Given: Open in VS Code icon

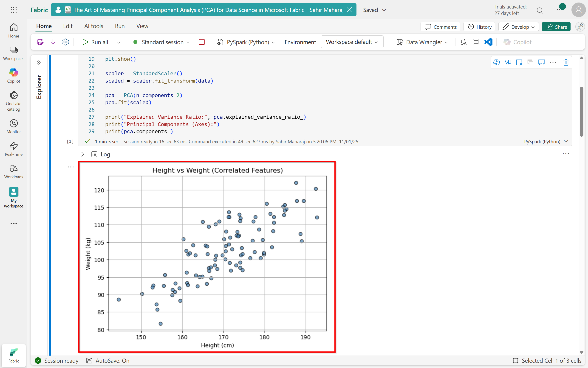Looking at the screenshot, I should pyautogui.click(x=488, y=42).
